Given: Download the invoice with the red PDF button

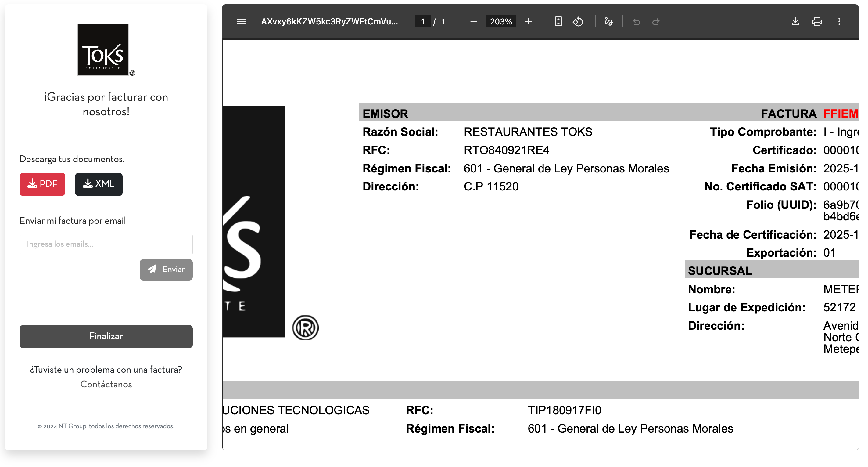Looking at the screenshot, I should click(x=42, y=184).
